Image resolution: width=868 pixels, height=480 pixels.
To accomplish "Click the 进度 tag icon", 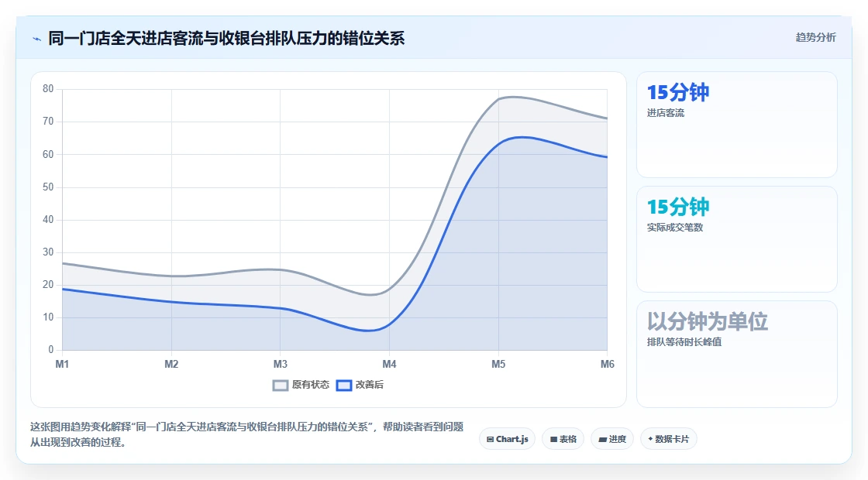I will pos(602,439).
